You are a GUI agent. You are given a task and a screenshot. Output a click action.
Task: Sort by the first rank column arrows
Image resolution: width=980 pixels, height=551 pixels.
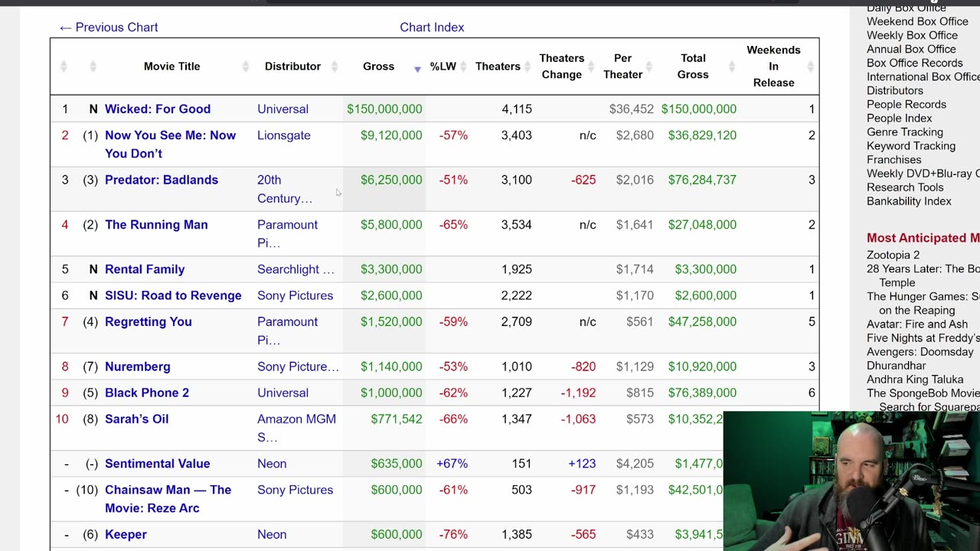64,67
